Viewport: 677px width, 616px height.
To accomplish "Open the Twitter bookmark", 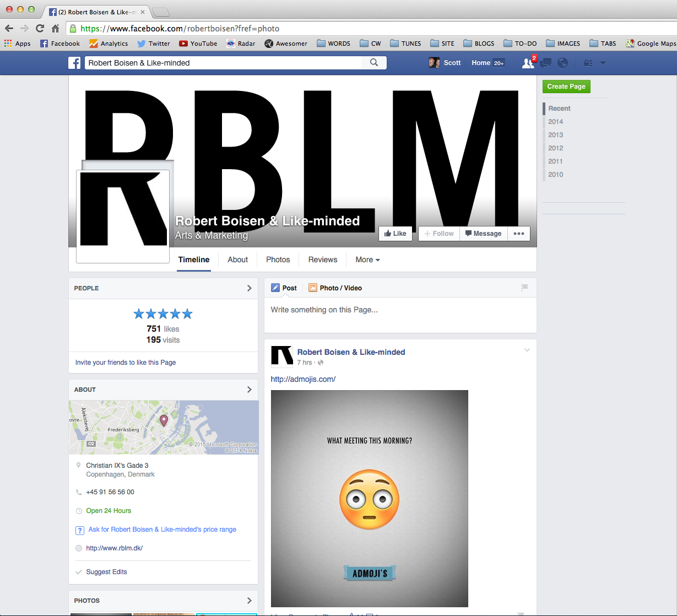I will [154, 44].
